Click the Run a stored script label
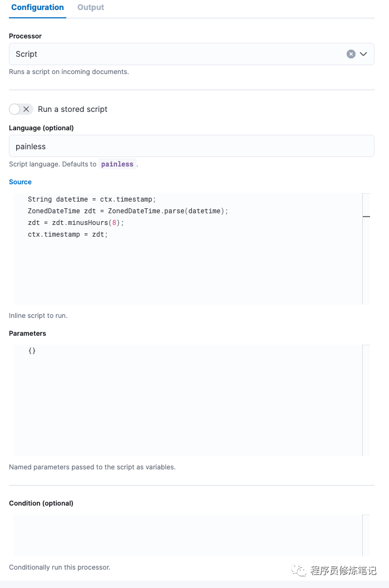 pos(72,109)
